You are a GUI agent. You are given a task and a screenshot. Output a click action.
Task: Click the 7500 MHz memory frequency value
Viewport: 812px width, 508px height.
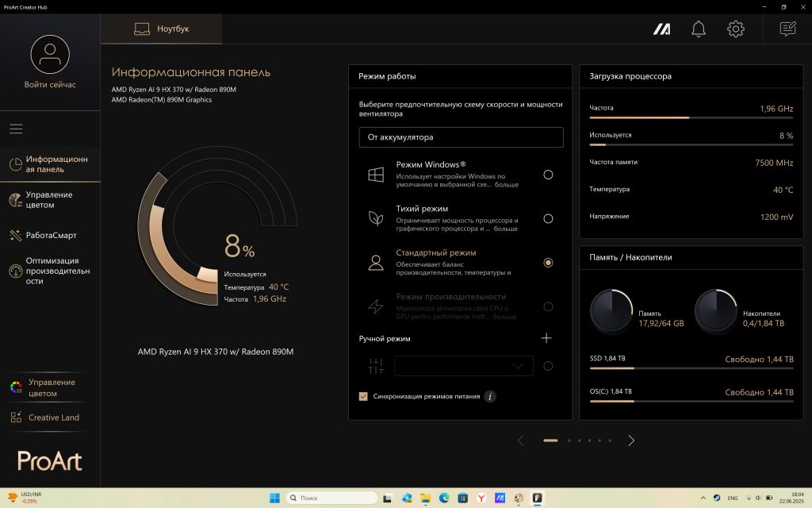coord(774,163)
